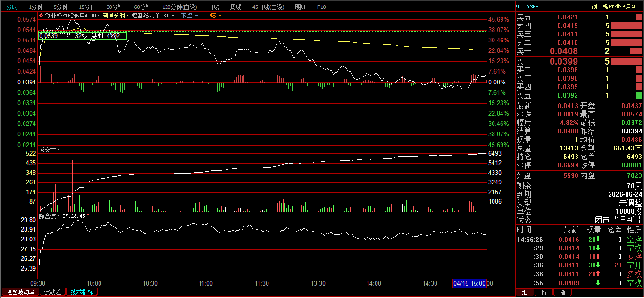Open the 隐含波 indicator dropdown arrow

[x=59, y=216]
